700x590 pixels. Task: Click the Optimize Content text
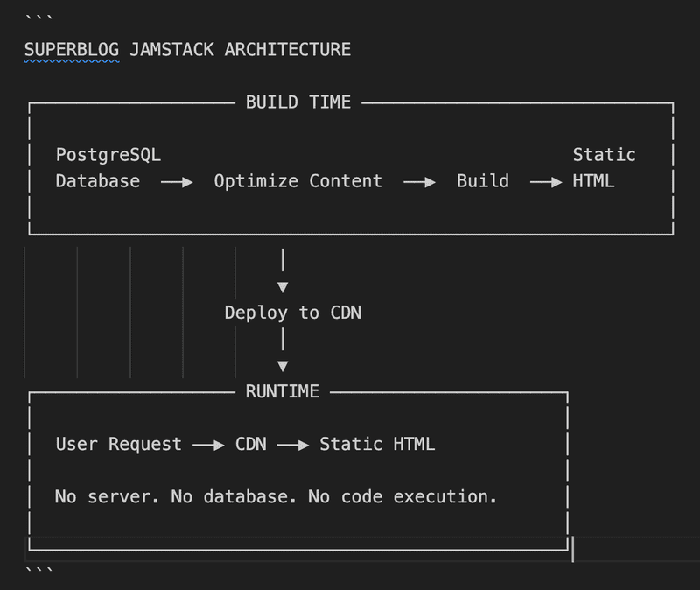click(297, 181)
